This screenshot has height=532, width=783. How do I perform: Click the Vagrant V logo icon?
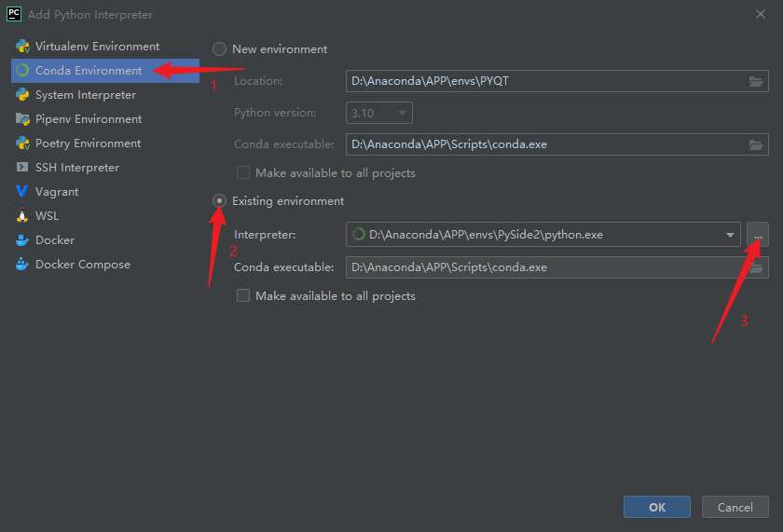coord(22,192)
